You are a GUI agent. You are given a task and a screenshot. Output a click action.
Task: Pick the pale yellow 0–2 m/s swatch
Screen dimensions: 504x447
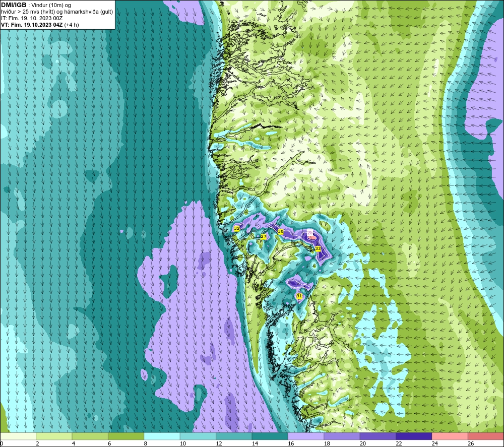tap(18, 436)
